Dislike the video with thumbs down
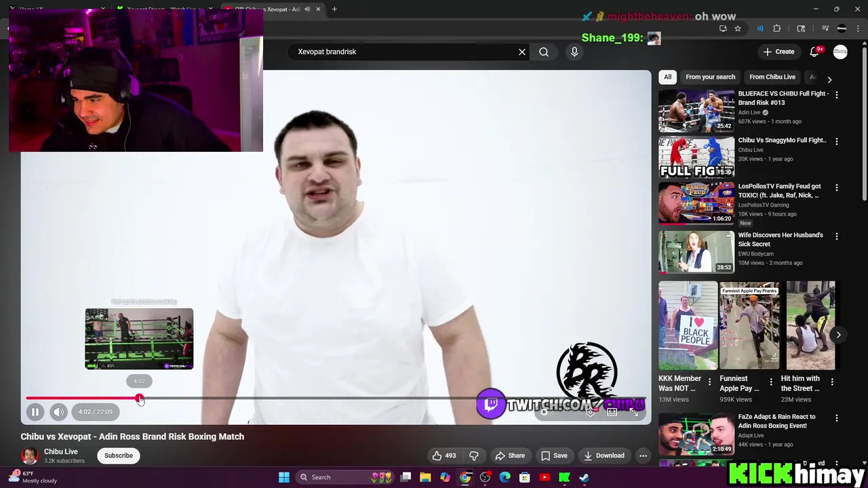This screenshot has width=868, height=488. (x=474, y=455)
